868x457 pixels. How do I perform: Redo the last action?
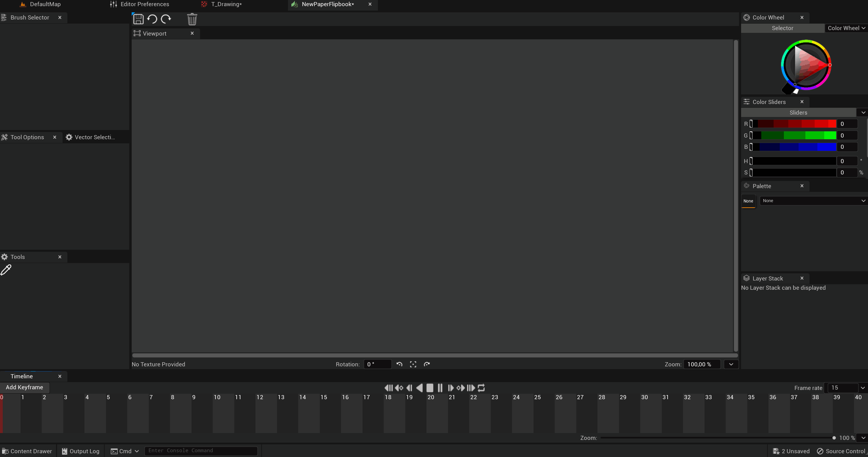pyautogui.click(x=166, y=19)
